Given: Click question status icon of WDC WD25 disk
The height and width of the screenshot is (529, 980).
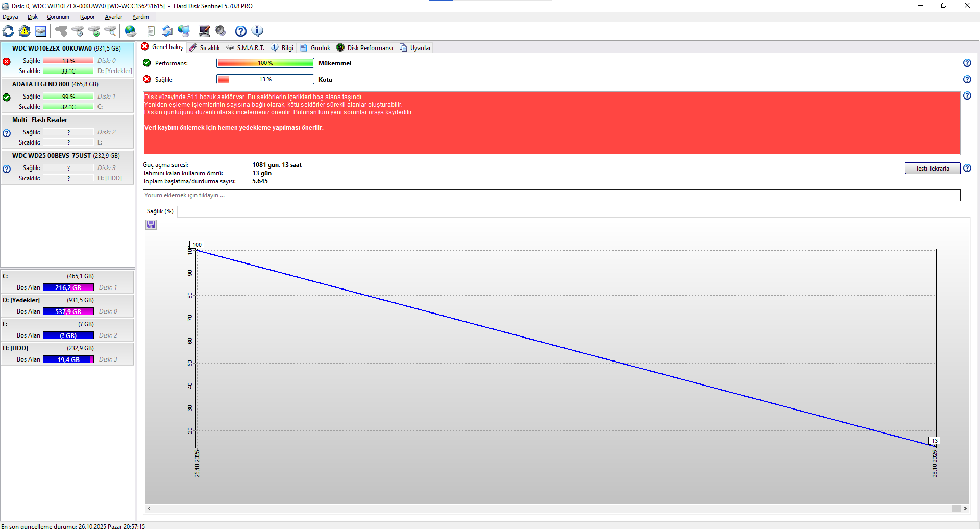Looking at the screenshot, I should 7,169.
